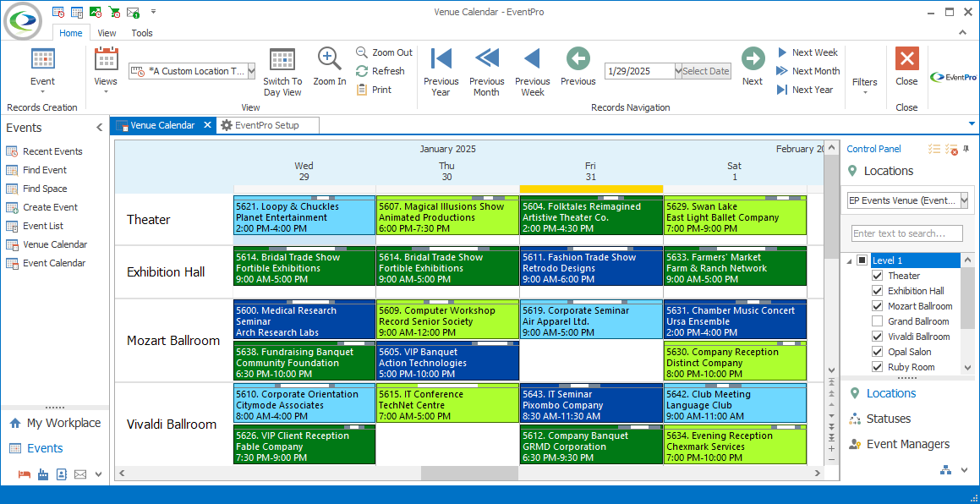The width and height of the screenshot is (980, 504).
Task: Click the check-all list icon in Control Panel
Action: pos(934,149)
